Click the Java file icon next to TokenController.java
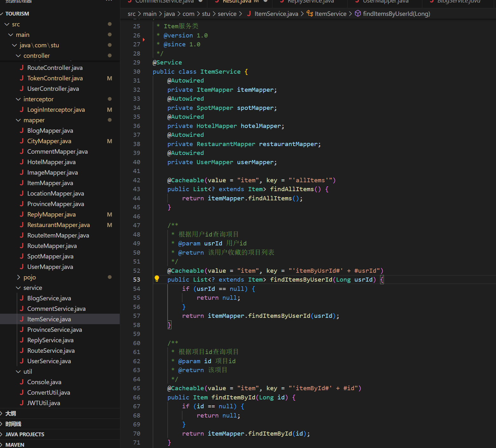 click(x=22, y=78)
